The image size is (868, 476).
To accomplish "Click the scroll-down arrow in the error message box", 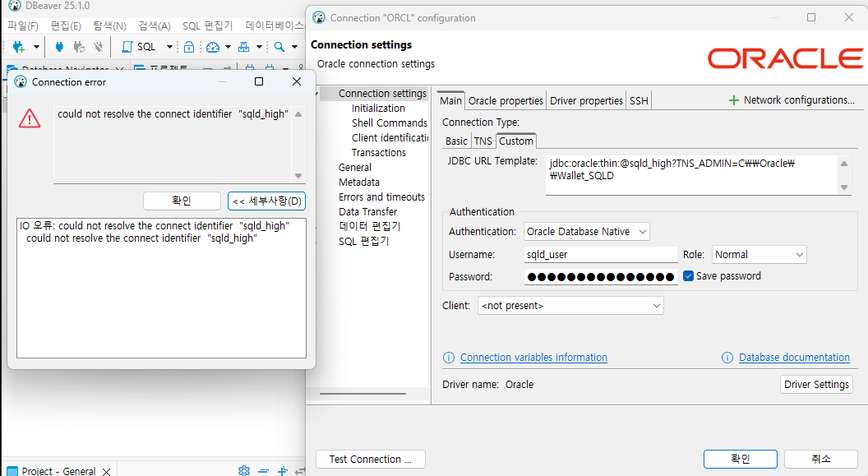I will pyautogui.click(x=298, y=176).
